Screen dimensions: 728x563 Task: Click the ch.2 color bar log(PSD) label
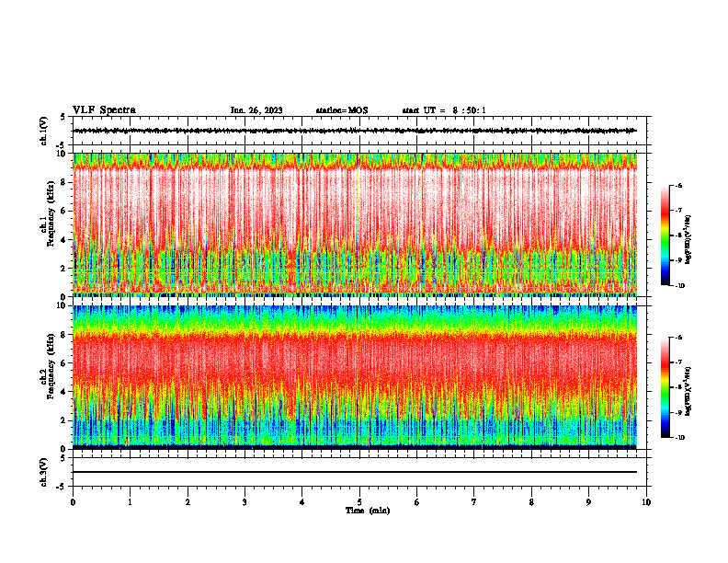(x=688, y=391)
